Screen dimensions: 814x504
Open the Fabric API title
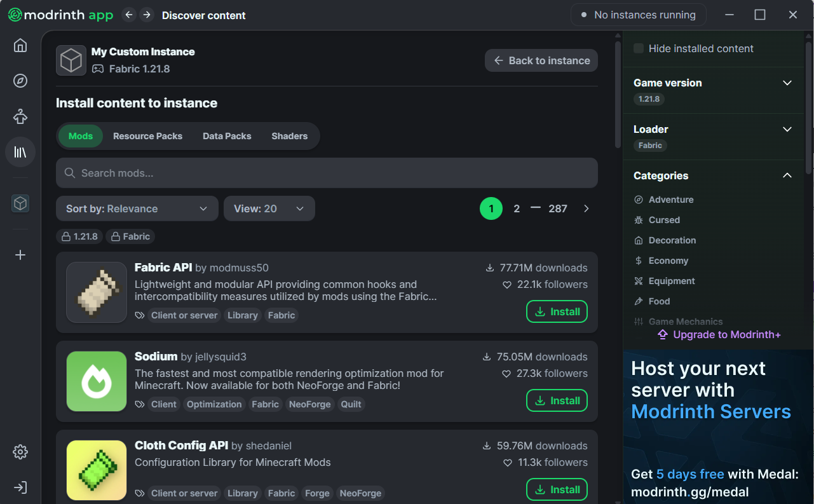pos(163,268)
